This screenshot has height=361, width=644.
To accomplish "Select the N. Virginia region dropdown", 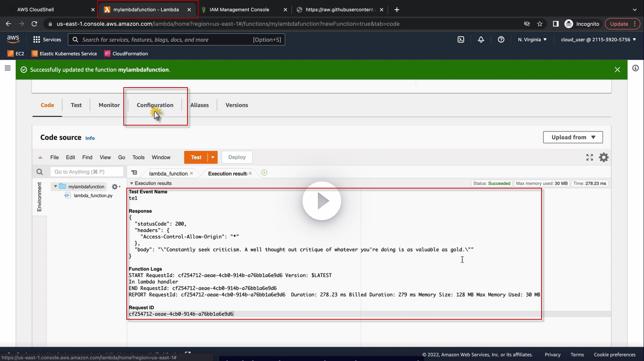I will (x=532, y=39).
